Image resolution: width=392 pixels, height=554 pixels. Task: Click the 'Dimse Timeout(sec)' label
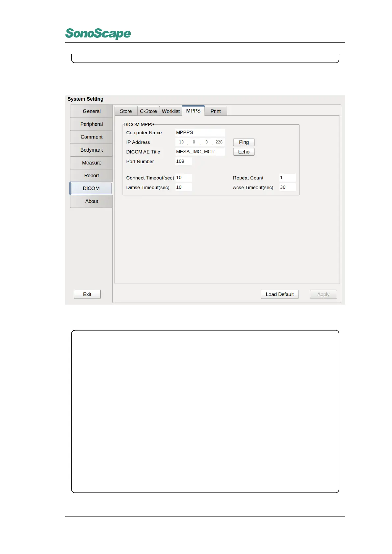(x=148, y=188)
